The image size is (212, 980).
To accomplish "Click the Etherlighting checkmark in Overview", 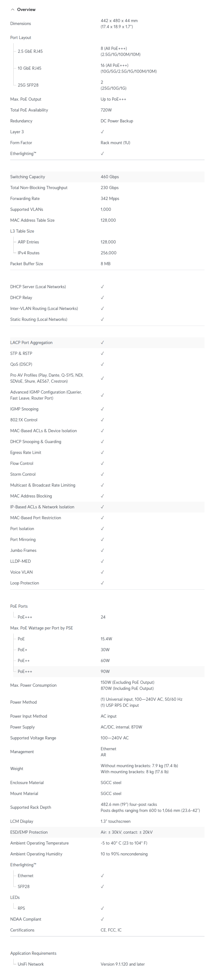I will pyautogui.click(x=102, y=153).
